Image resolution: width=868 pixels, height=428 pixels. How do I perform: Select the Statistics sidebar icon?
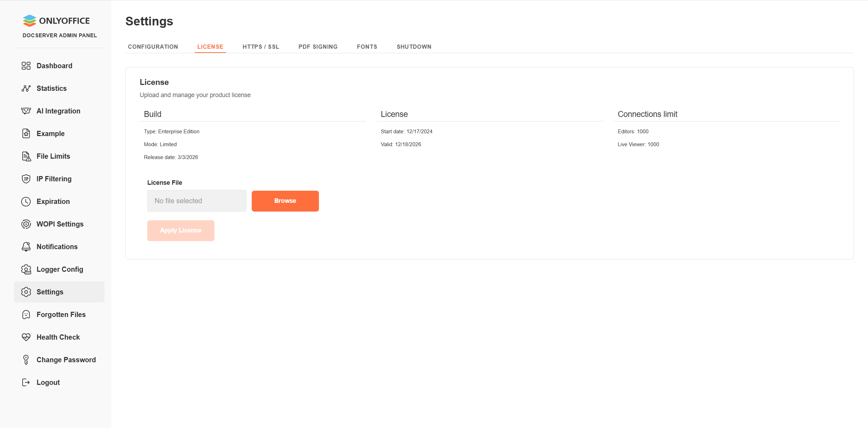tap(26, 88)
